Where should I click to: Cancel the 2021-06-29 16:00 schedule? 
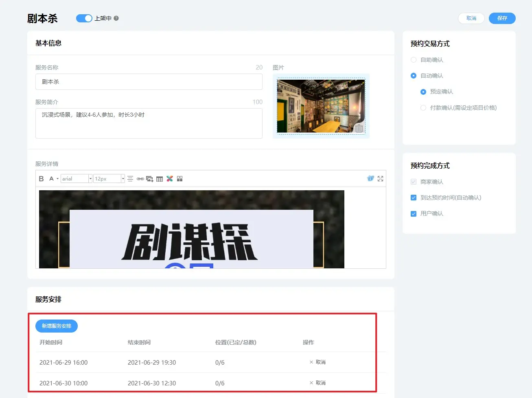click(317, 362)
